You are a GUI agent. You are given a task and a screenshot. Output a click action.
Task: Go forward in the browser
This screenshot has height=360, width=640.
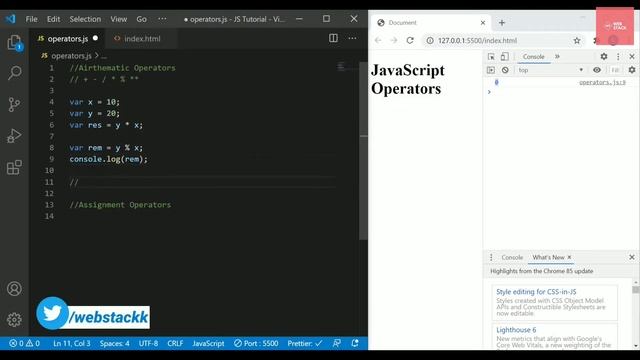(x=394, y=40)
